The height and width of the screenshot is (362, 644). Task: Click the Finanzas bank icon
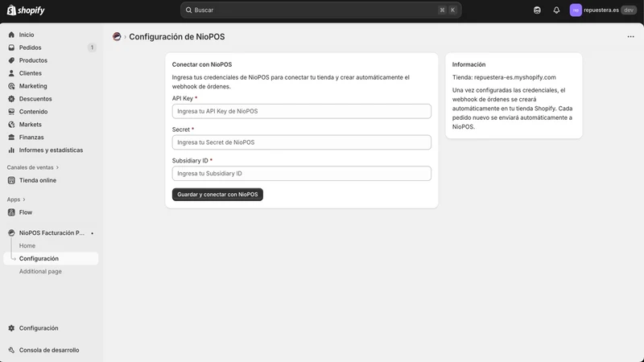(11, 137)
